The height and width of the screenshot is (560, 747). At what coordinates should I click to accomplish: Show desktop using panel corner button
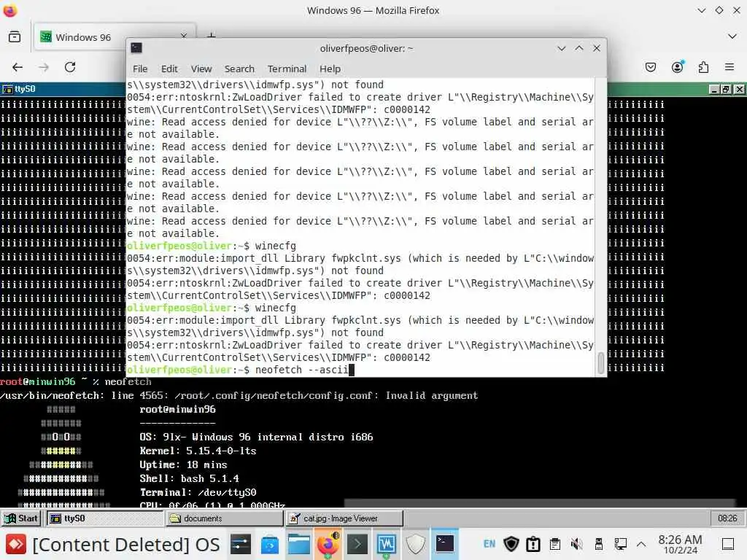pyautogui.click(x=728, y=544)
